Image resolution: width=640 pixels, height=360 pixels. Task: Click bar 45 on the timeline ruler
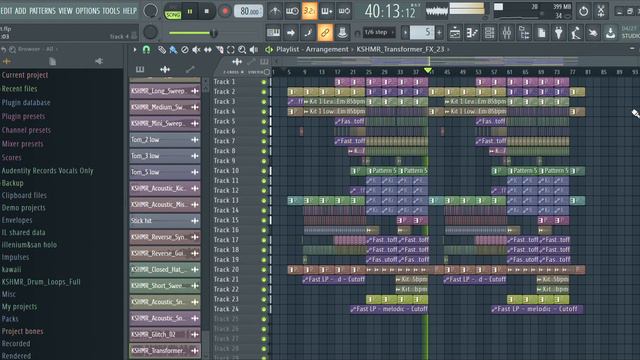tap(447, 72)
